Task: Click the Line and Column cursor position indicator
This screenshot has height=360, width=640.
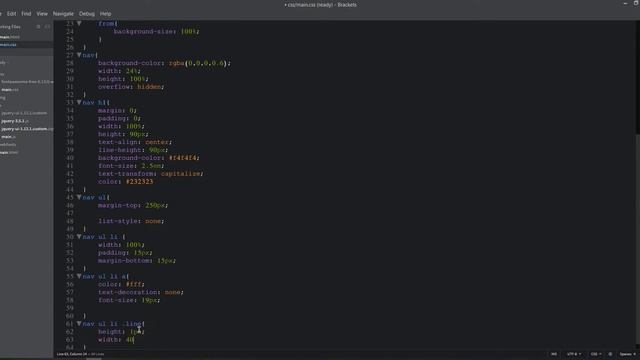Action: [72, 354]
